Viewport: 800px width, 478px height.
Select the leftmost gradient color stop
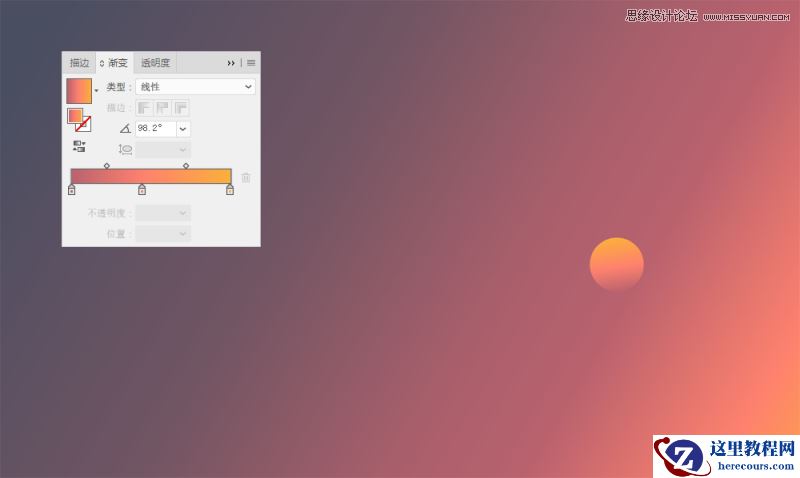click(x=71, y=189)
